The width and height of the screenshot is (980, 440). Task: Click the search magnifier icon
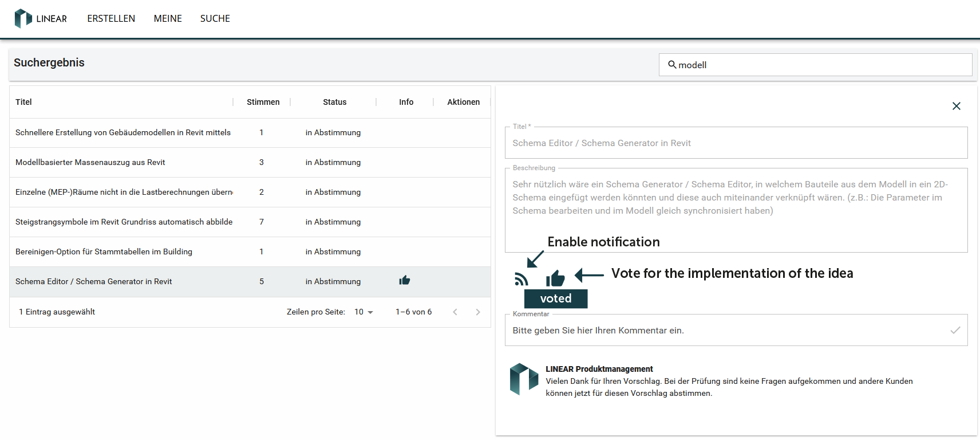672,65
